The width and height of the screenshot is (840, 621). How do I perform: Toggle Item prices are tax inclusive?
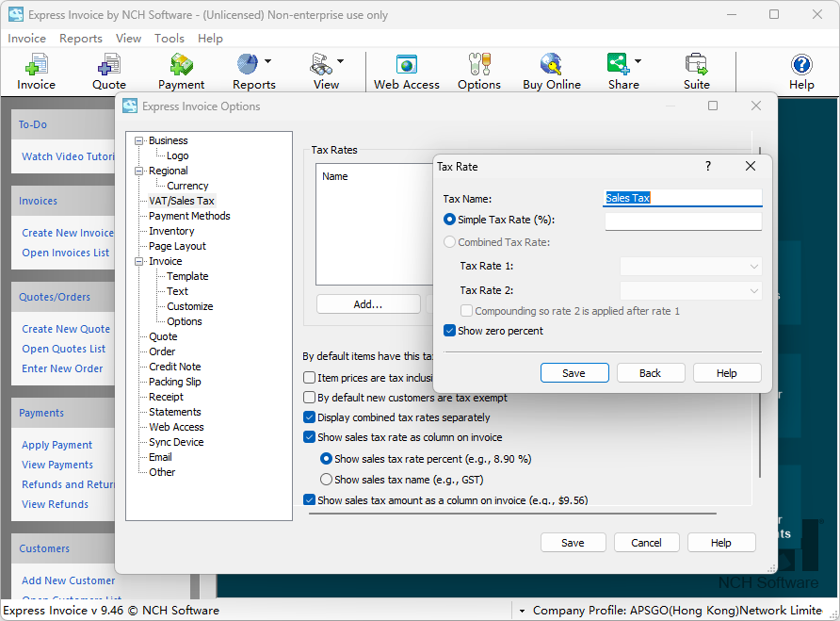point(309,378)
